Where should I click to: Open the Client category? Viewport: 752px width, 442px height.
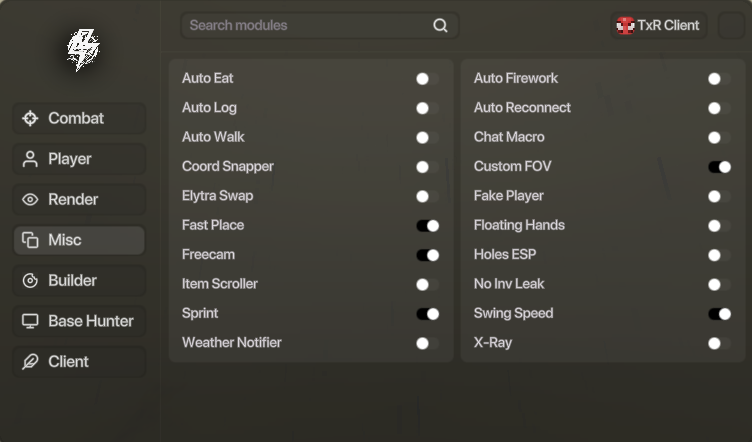79,361
